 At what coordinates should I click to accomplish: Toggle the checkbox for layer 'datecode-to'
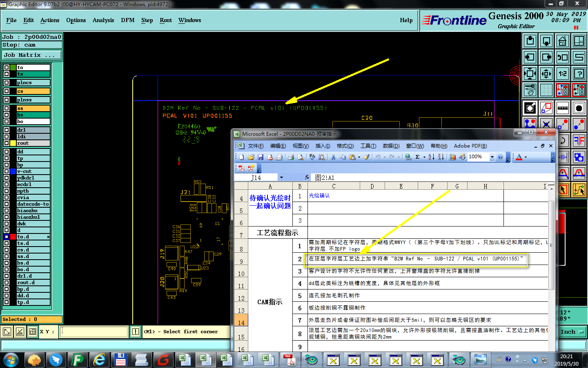[7, 204]
